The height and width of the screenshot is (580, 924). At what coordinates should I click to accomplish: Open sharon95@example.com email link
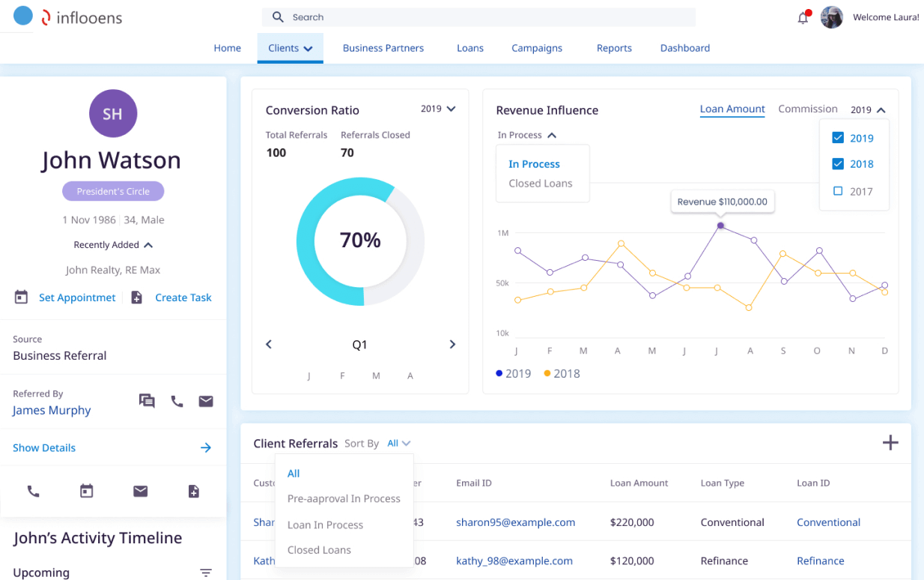coord(517,522)
